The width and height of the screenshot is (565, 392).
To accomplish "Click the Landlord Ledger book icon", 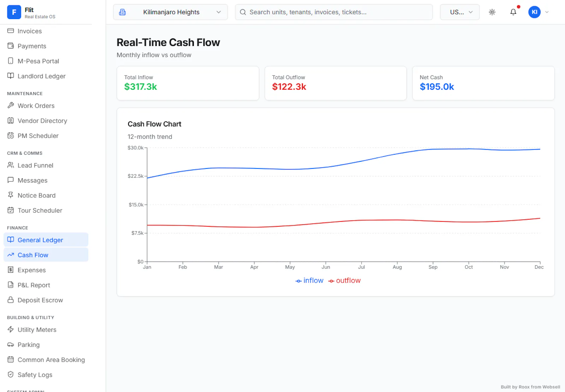I will 11,76.
